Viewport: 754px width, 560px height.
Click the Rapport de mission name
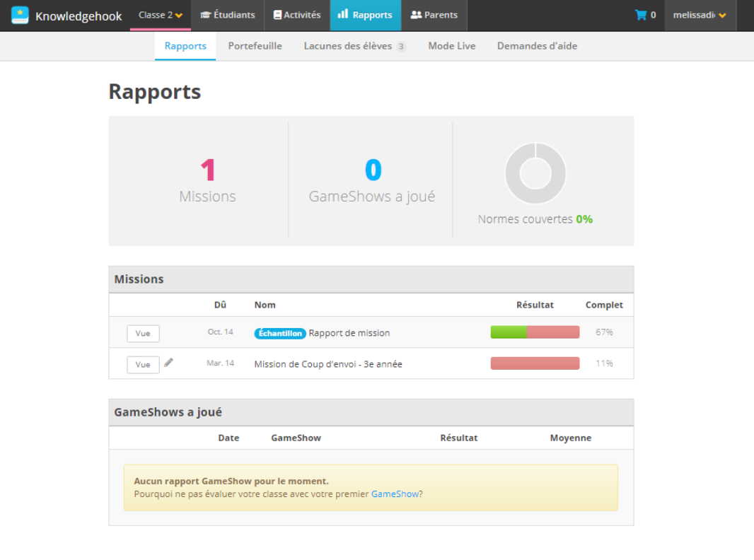tap(349, 333)
